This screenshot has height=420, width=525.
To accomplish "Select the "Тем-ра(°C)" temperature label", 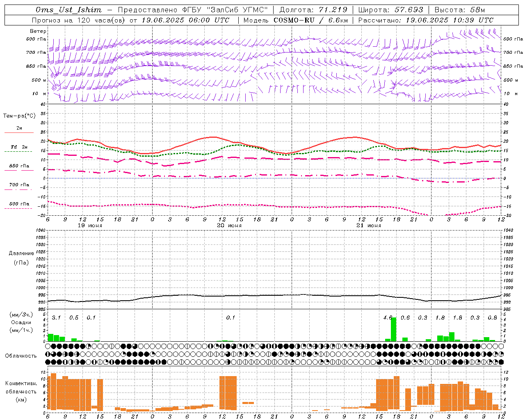I will click(19, 116).
